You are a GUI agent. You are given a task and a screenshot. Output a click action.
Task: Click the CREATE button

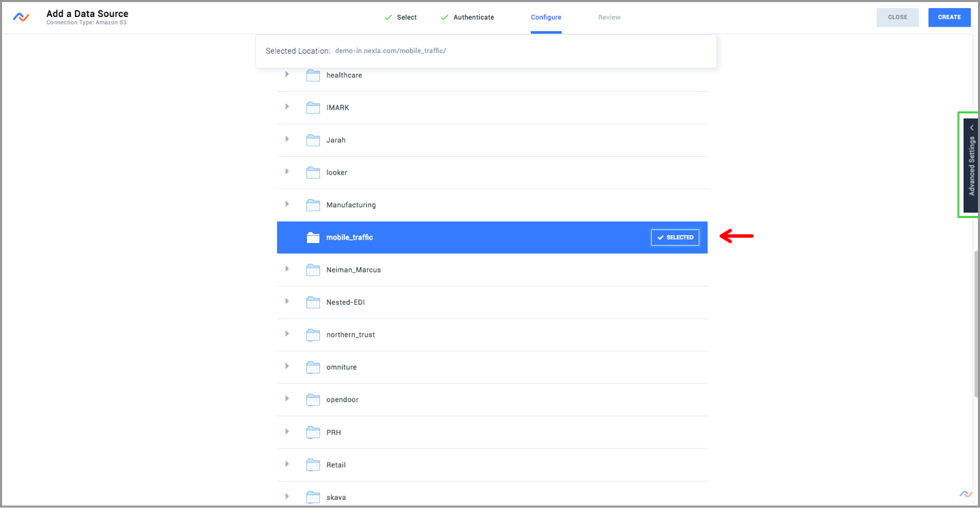tap(949, 17)
